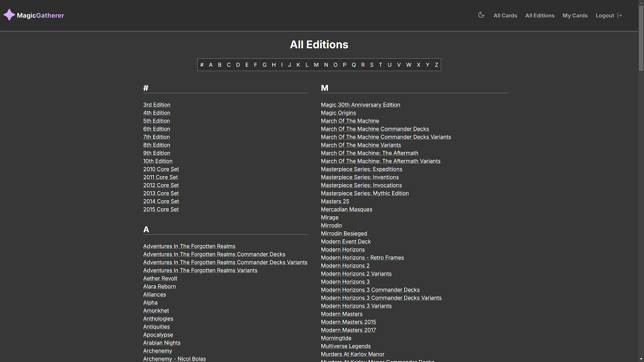644x362 pixels.
Task: Open March Of The Machine: The Aftermath
Action: click(370, 153)
